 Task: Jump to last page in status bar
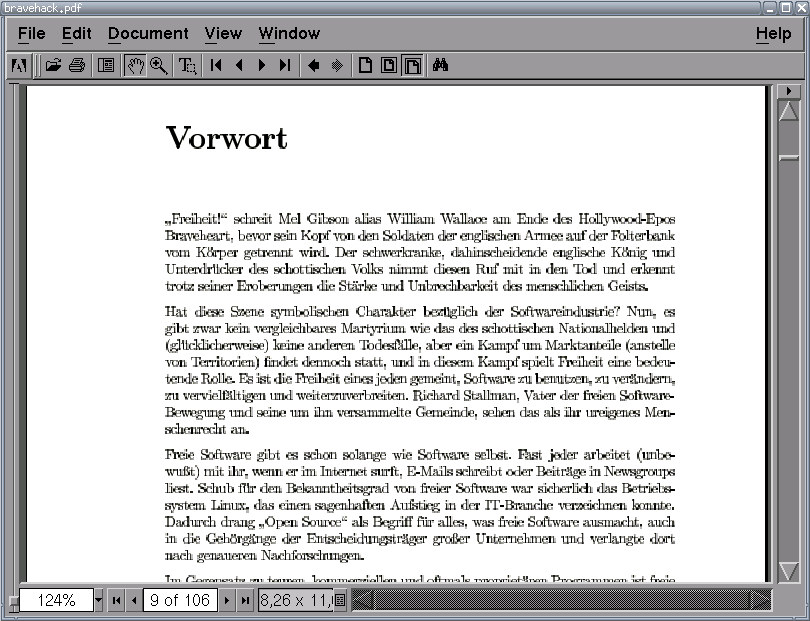click(245, 600)
